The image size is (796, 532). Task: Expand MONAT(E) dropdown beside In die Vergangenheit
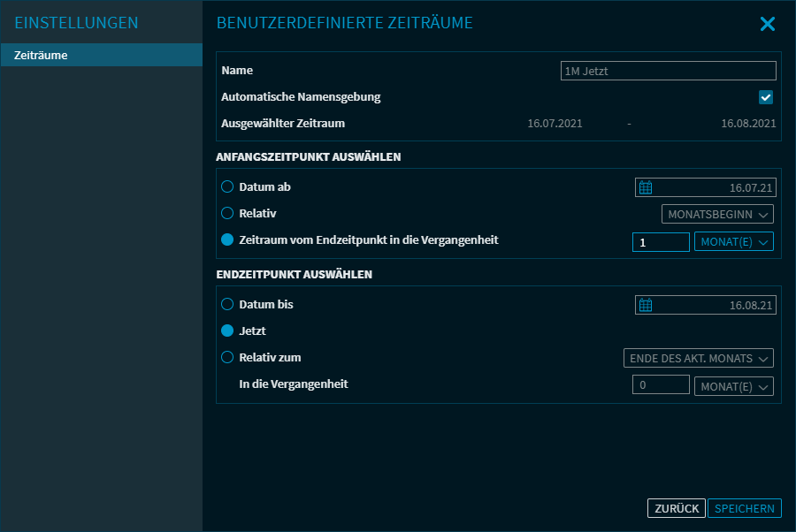pos(733,386)
